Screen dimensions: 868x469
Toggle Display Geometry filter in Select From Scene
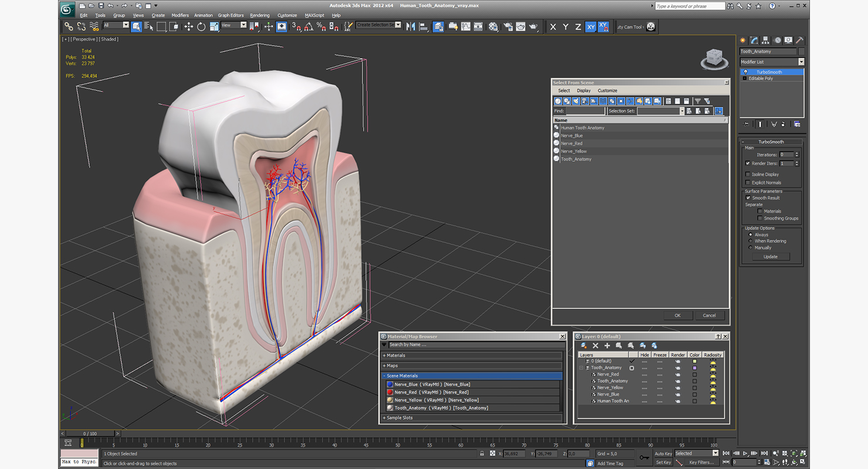pos(558,101)
